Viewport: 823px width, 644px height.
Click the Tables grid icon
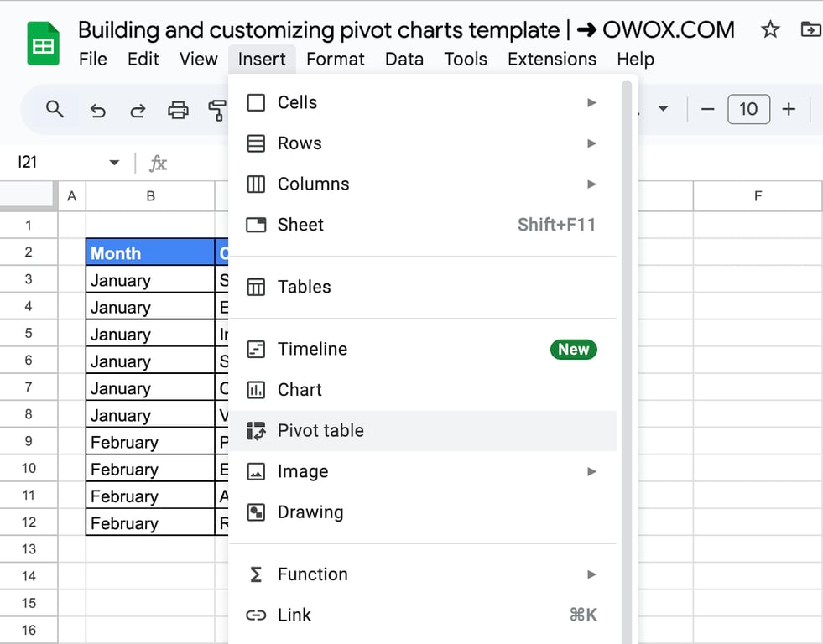256,287
